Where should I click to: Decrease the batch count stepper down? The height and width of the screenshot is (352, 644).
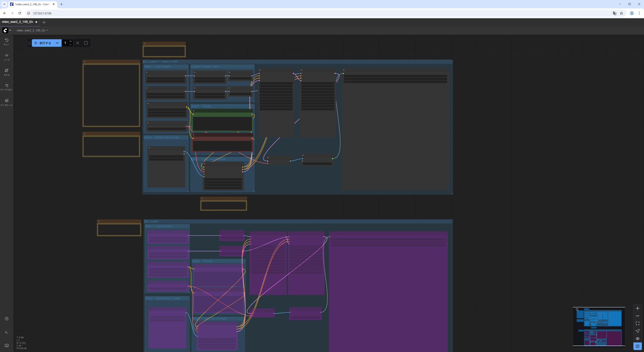(x=71, y=45)
